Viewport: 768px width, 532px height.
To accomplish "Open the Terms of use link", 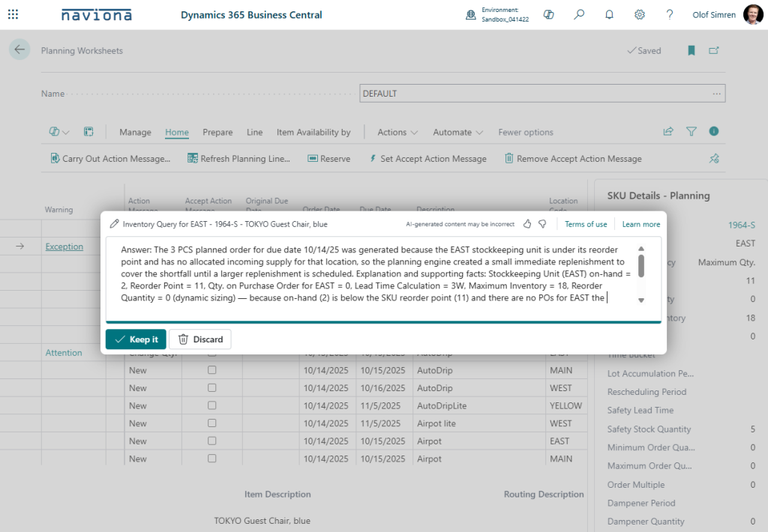I will [586, 224].
